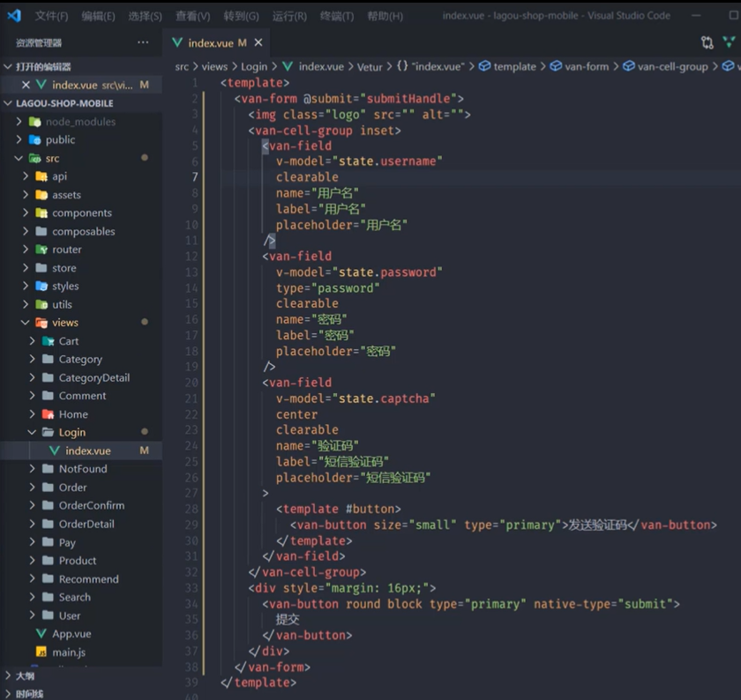
Task: Click the Home folder icon
Action: 48,414
